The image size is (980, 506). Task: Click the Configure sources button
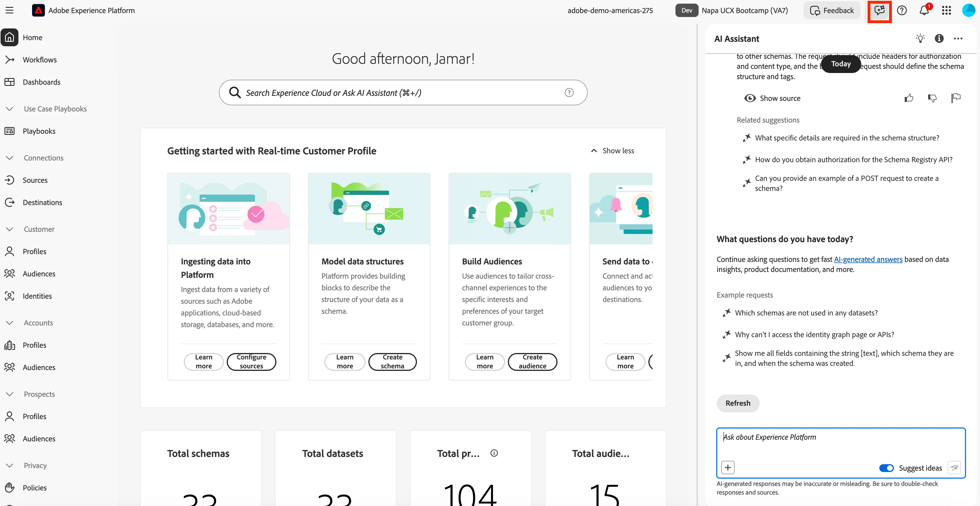pyautogui.click(x=251, y=362)
